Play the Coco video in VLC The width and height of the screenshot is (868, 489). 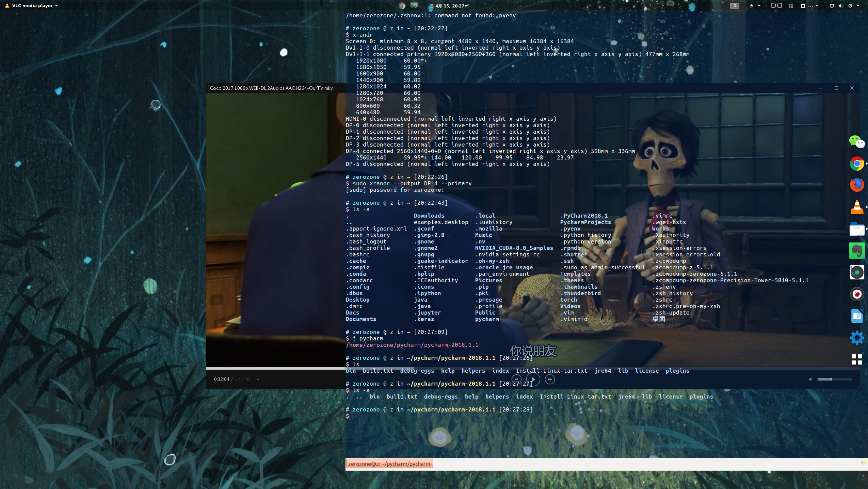(x=533, y=379)
